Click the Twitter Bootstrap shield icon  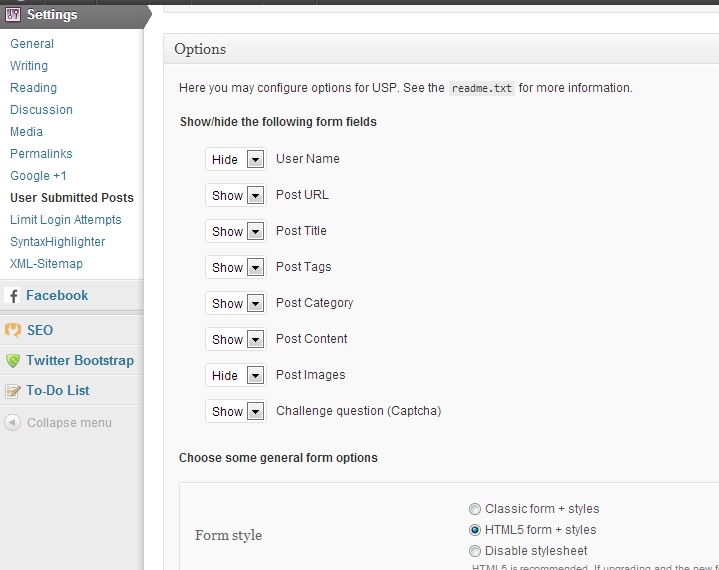pyautogui.click(x=13, y=361)
